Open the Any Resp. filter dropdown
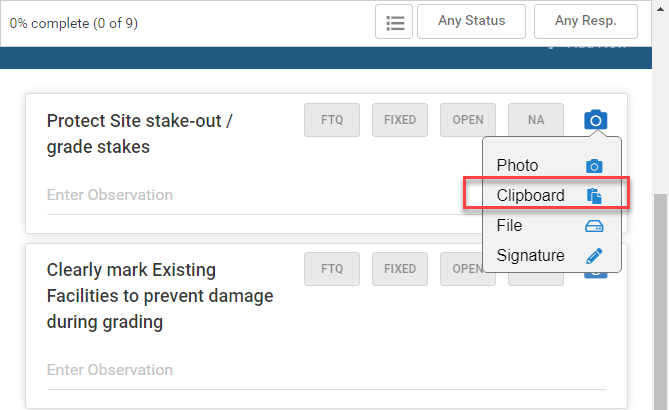Screen dimensions: 669x410 click(586, 21)
